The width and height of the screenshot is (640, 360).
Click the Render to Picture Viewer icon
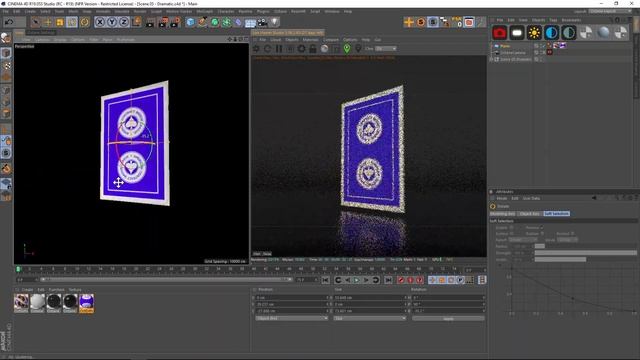coord(163,22)
